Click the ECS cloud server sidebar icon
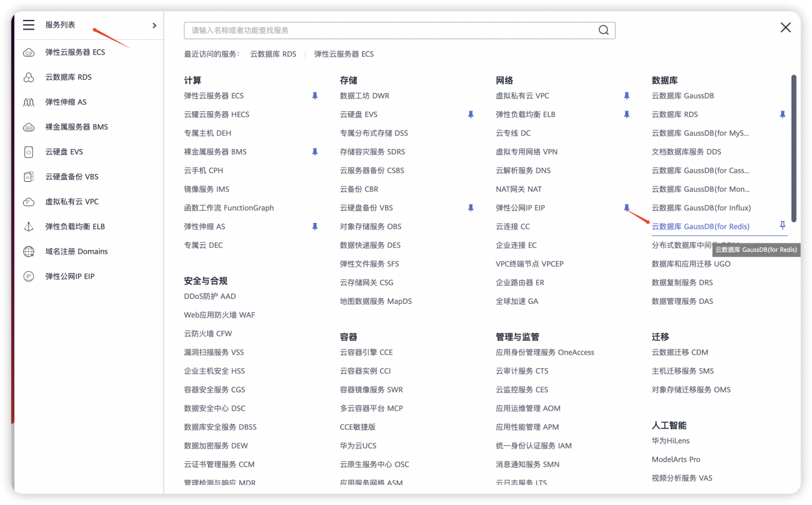 point(28,52)
